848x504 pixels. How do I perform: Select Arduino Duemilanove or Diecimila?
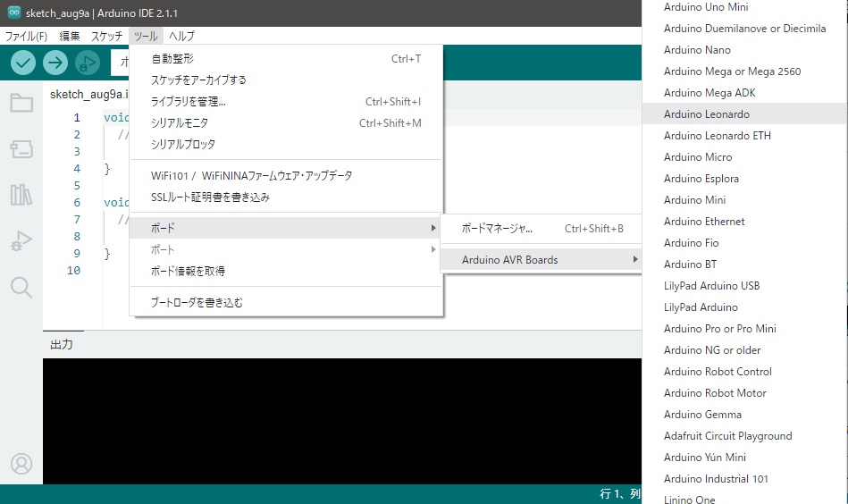tap(744, 28)
